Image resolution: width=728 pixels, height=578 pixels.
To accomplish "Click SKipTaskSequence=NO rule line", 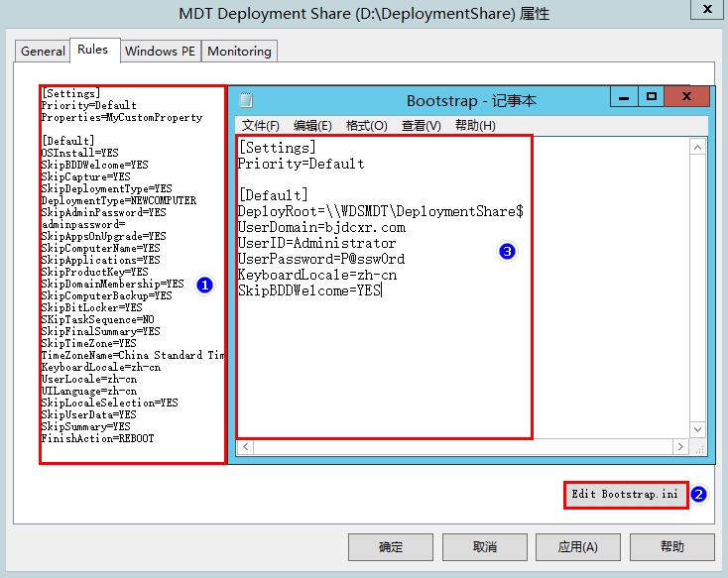I will tap(97, 320).
